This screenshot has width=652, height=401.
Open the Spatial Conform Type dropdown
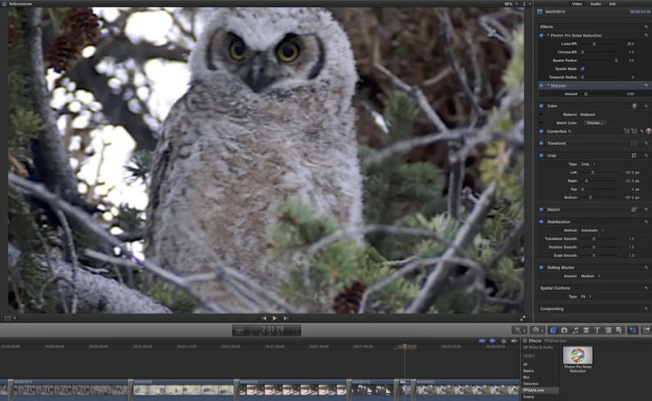[586, 297]
